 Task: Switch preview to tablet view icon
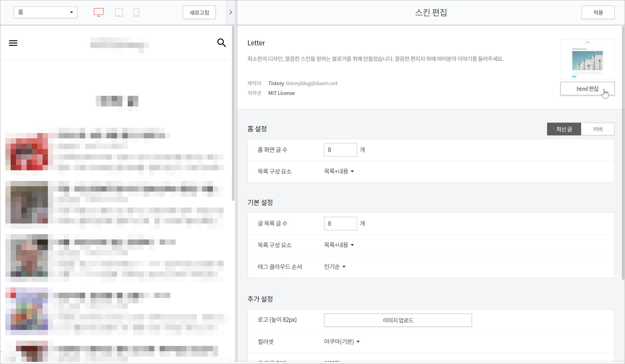[119, 12]
